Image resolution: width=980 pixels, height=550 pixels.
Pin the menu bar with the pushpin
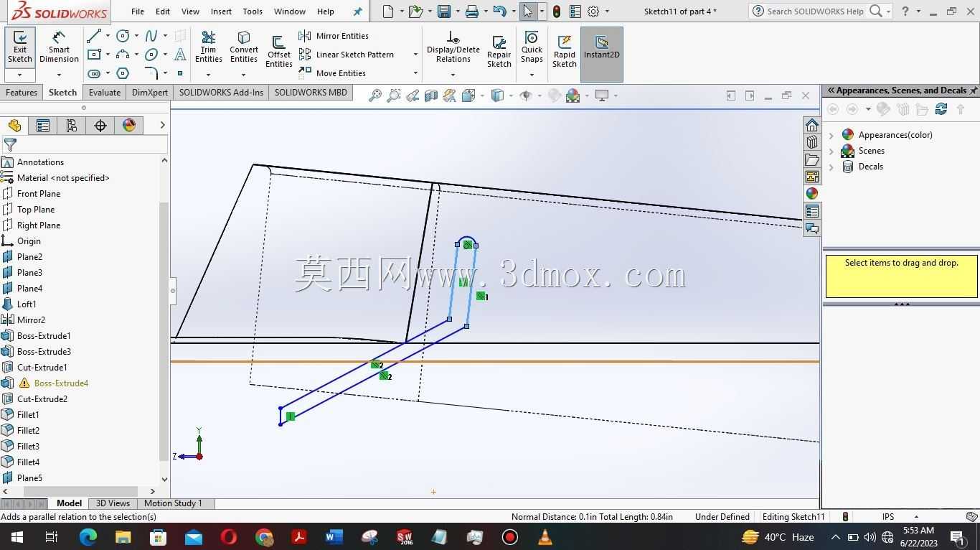(357, 11)
